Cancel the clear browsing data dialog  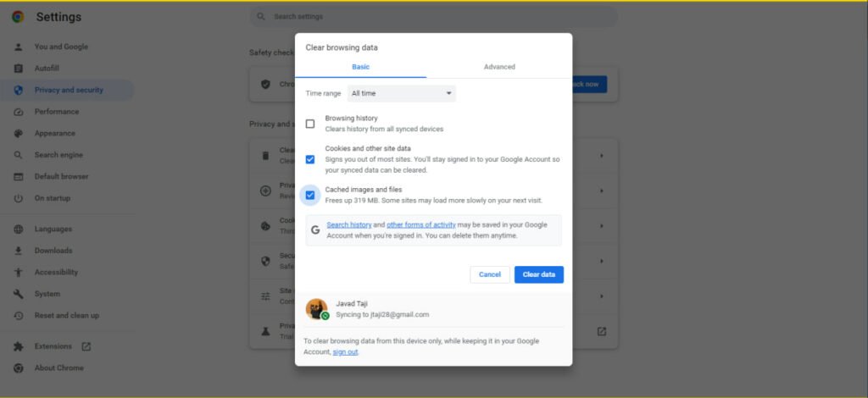pyautogui.click(x=490, y=274)
